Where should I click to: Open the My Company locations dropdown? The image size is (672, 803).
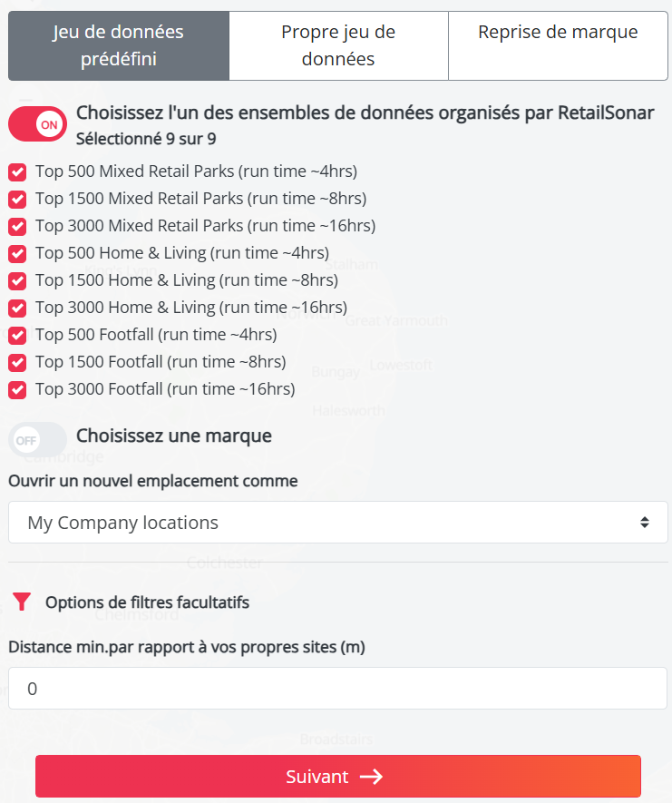[337, 523]
